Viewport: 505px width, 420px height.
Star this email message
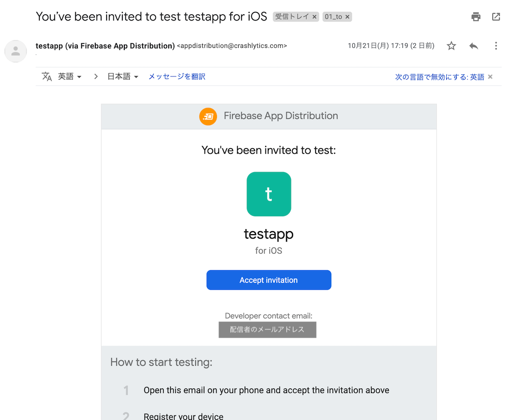click(x=451, y=46)
